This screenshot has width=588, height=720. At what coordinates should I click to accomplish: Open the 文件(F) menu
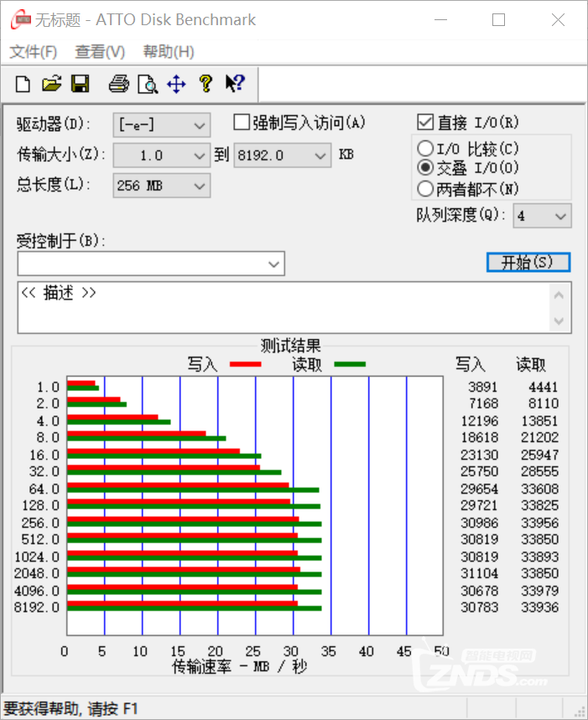click(x=33, y=51)
